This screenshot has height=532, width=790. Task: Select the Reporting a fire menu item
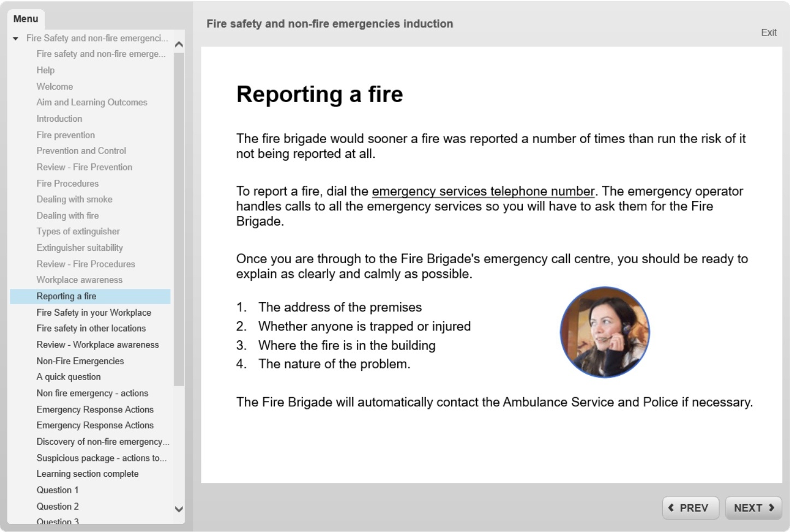click(x=66, y=296)
